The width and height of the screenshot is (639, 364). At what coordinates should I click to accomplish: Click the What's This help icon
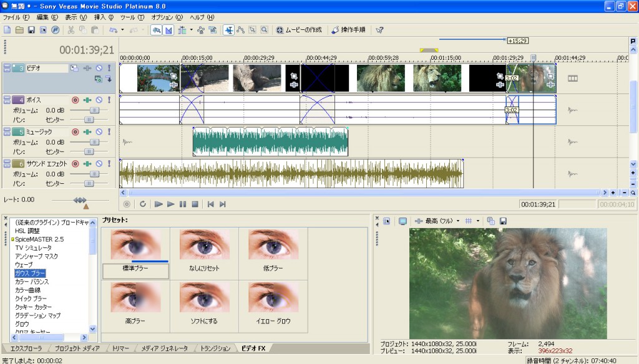tap(379, 30)
